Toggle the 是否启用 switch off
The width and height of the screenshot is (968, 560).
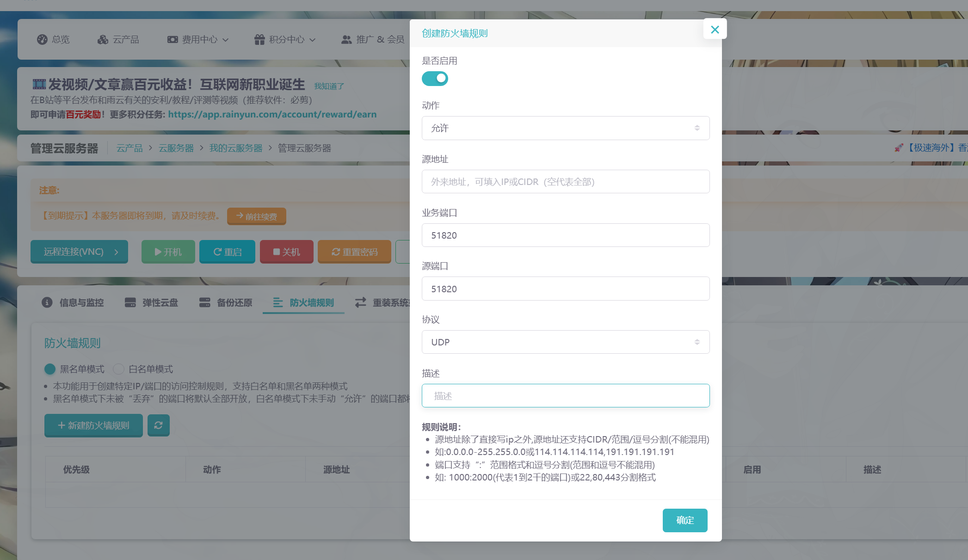click(435, 78)
